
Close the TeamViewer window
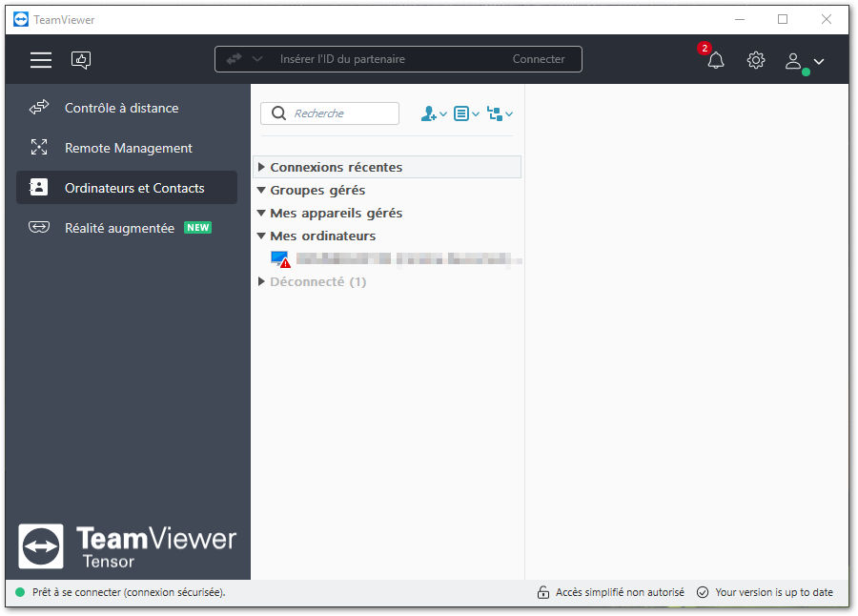coord(827,20)
